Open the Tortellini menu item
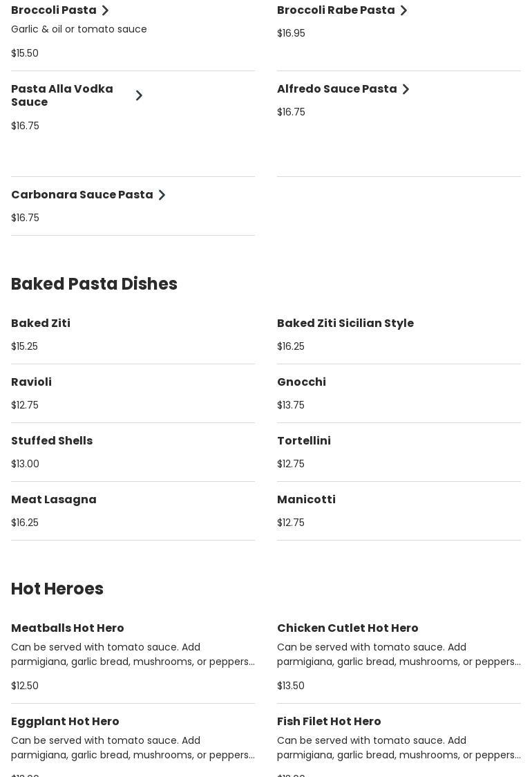Image resolution: width=532 pixels, height=777 pixels. point(304,441)
